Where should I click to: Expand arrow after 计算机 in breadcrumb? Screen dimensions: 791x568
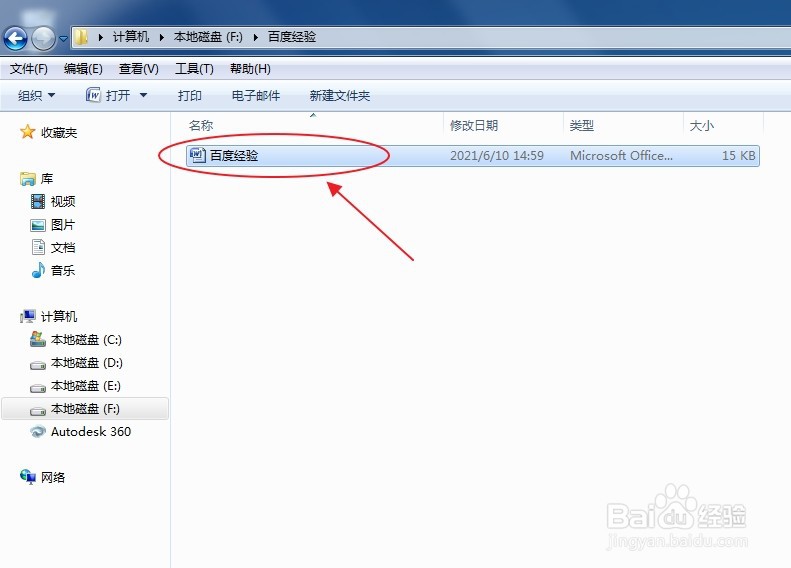click(x=161, y=37)
